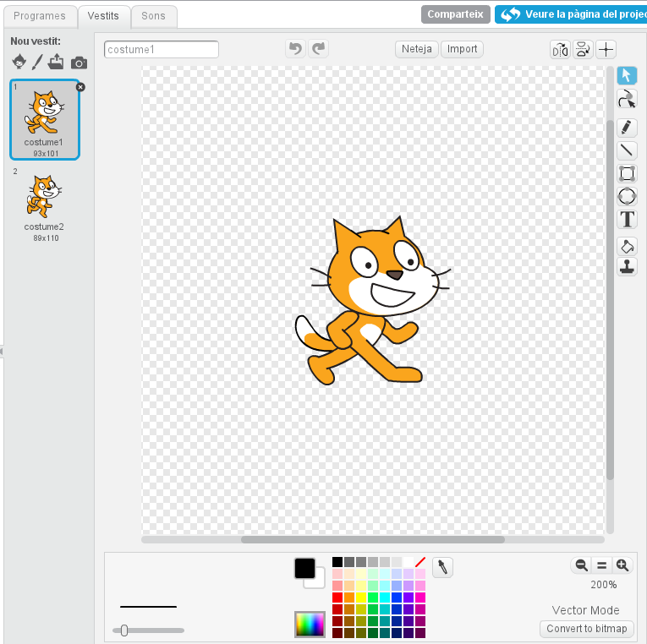Pick the white background color box
Screen dimensions: 647x644
(319, 581)
